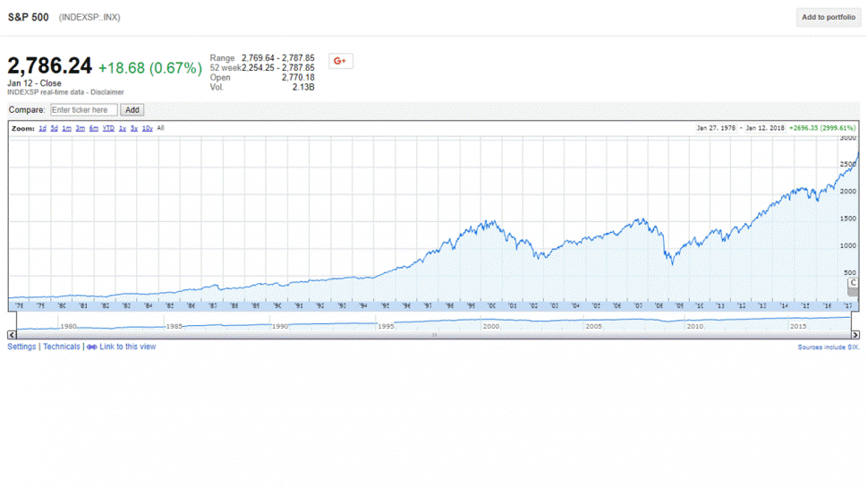
Task: Set chart zoom to 5d
Action: 55,128
